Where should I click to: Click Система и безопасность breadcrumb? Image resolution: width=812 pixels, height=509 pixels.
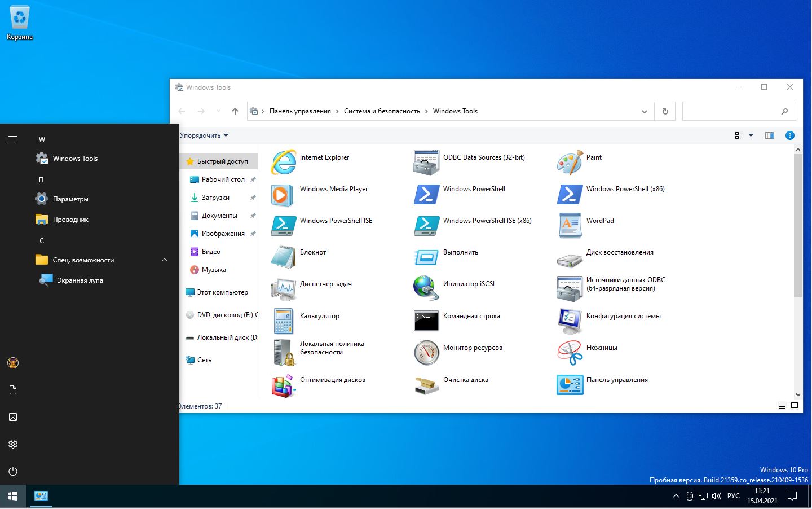382,111
